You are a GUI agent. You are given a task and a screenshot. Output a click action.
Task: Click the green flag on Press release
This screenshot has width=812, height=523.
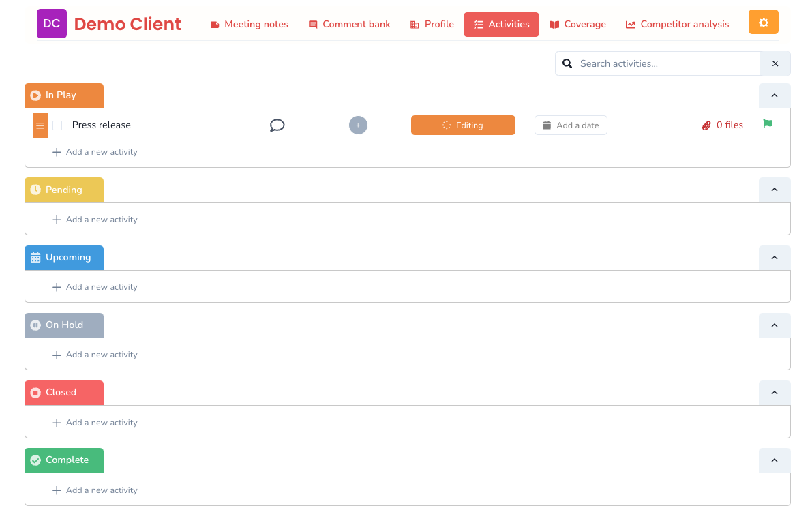click(x=768, y=123)
